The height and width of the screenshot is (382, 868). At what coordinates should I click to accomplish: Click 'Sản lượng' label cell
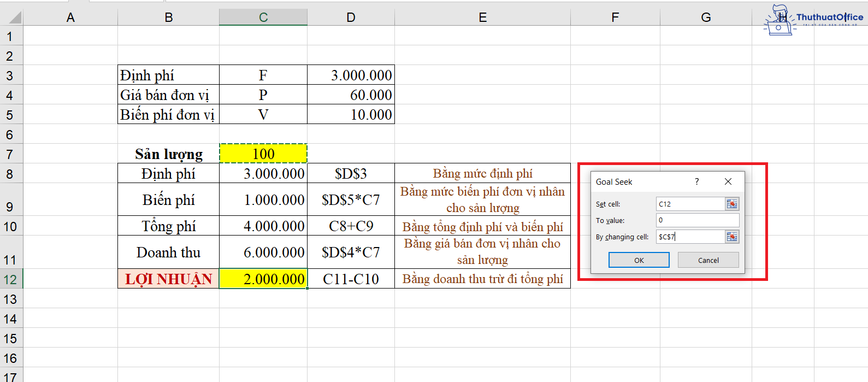(x=169, y=154)
